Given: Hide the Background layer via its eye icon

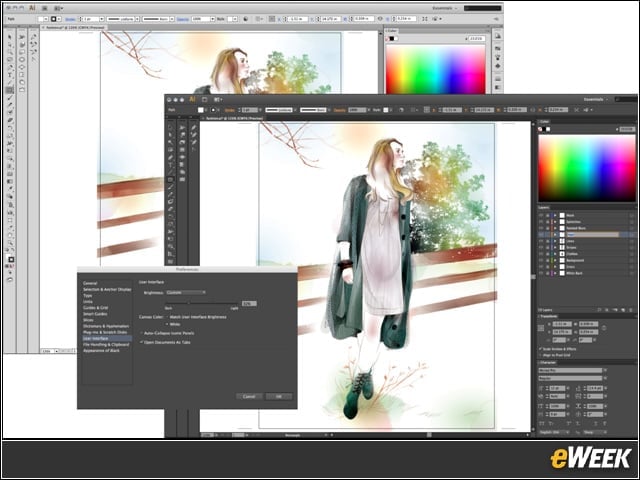Looking at the screenshot, I should (541, 260).
